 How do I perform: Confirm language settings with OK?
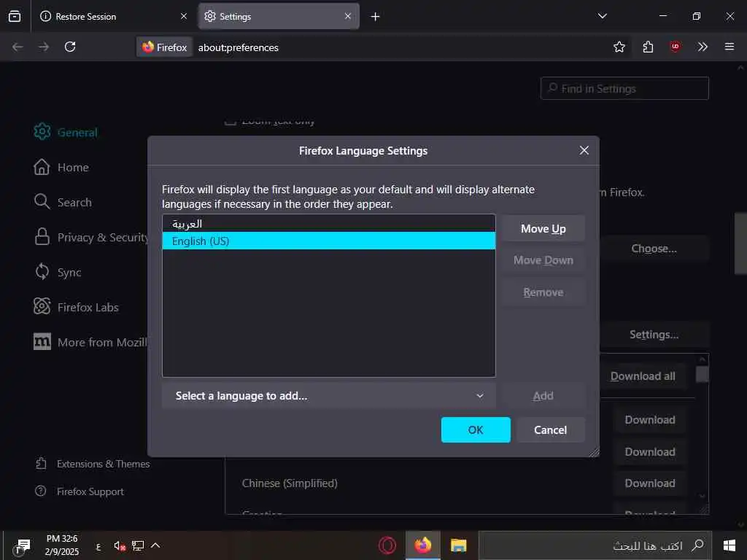pyautogui.click(x=476, y=429)
